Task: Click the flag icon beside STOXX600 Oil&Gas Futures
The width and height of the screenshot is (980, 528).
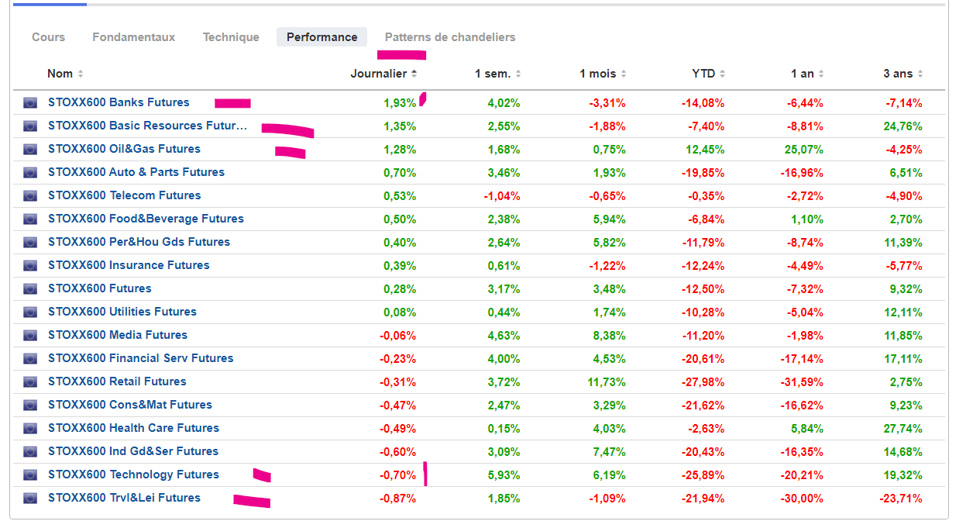Action: point(30,149)
